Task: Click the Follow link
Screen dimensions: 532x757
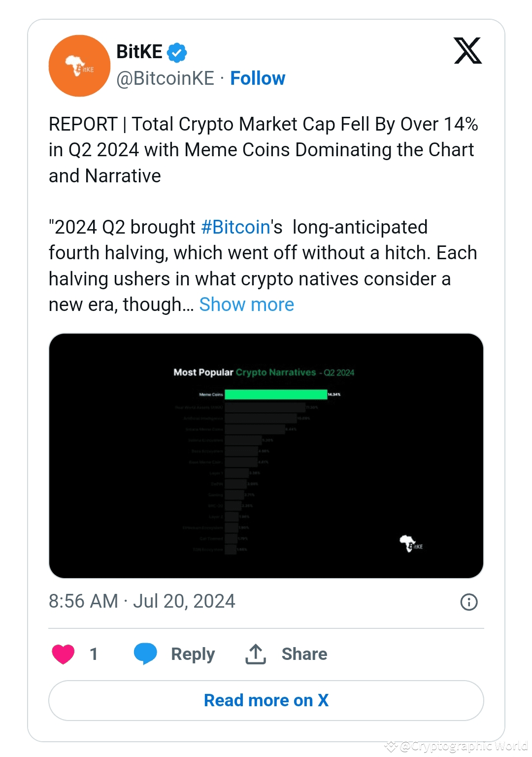Action: pos(258,78)
